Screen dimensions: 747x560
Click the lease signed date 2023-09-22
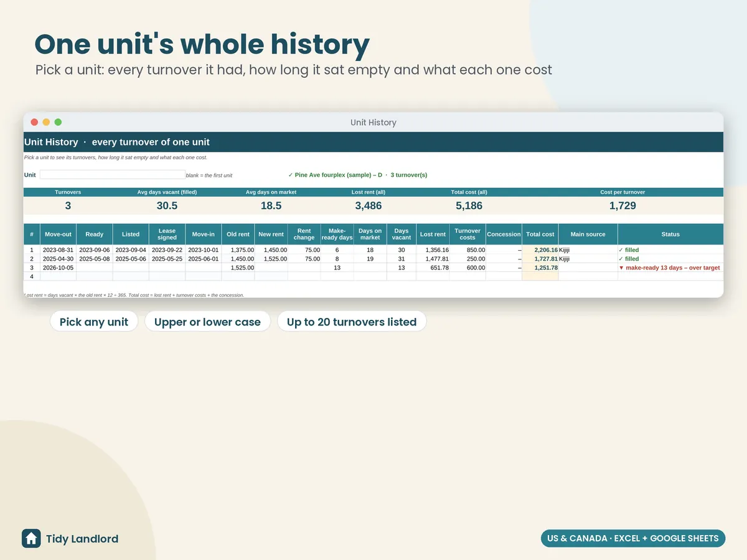[167, 250]
